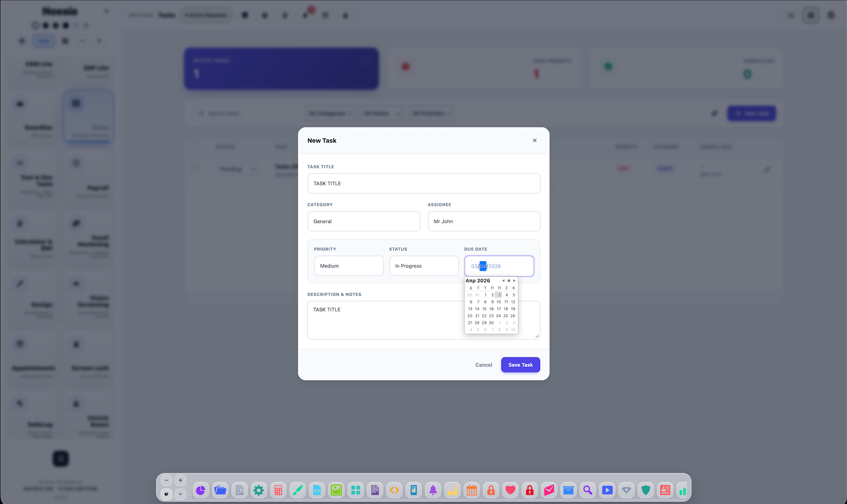Launch the blue video player dock icon
Screen dimensions: 847x504
(607, 491)
